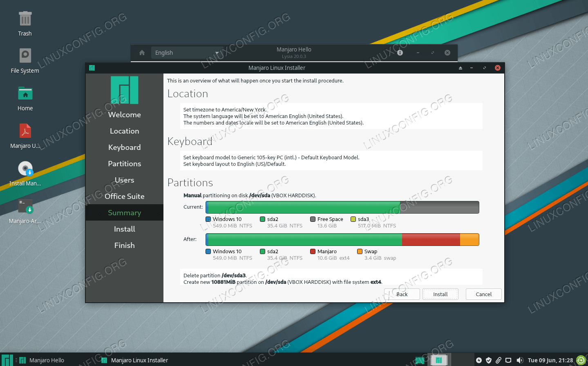Select the Users step in sidebar
Viewport: 588px width, 366px height.
pyautogui.click(x=125, y=180)
